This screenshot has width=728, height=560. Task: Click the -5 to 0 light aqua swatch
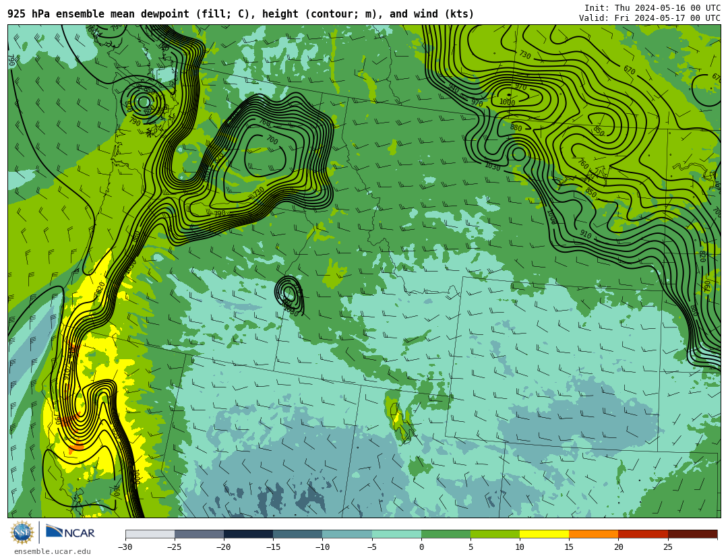(396, 534)
